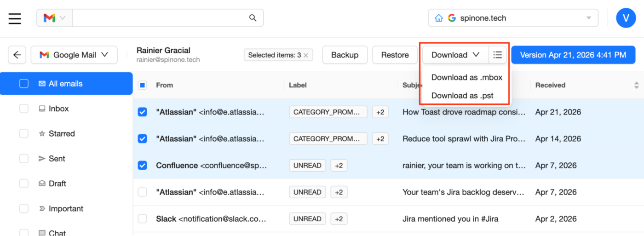This screenshot has width=644, height=236.
Task: Tick the Inbox folder checkbox
Action: point(24,109)
